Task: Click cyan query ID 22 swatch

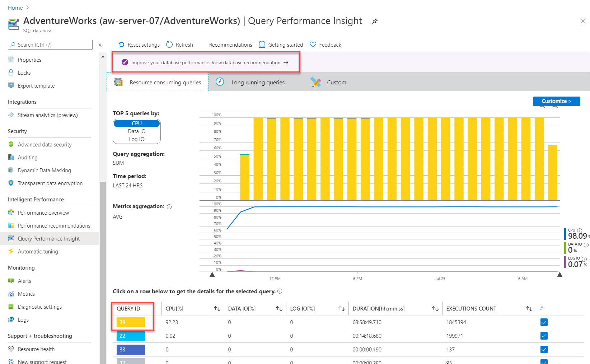Action: [x=131, y=336]
